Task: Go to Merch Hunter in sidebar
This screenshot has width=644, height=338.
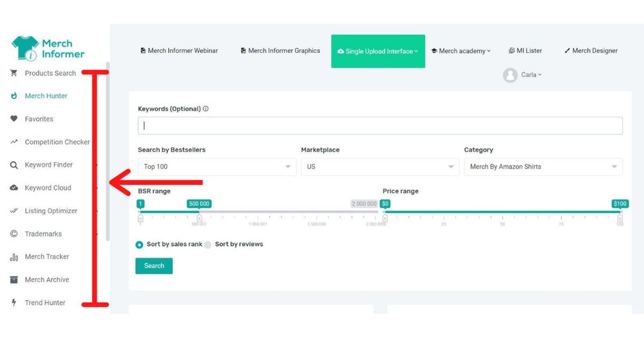Action: pyautogui.click(x=46, y=96)
